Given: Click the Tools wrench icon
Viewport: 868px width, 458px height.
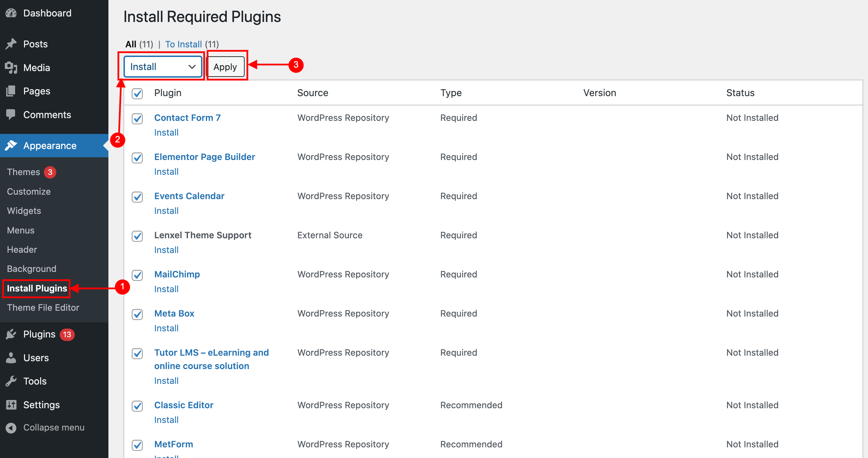Looking at the screenshot, I should pos(11,381).
